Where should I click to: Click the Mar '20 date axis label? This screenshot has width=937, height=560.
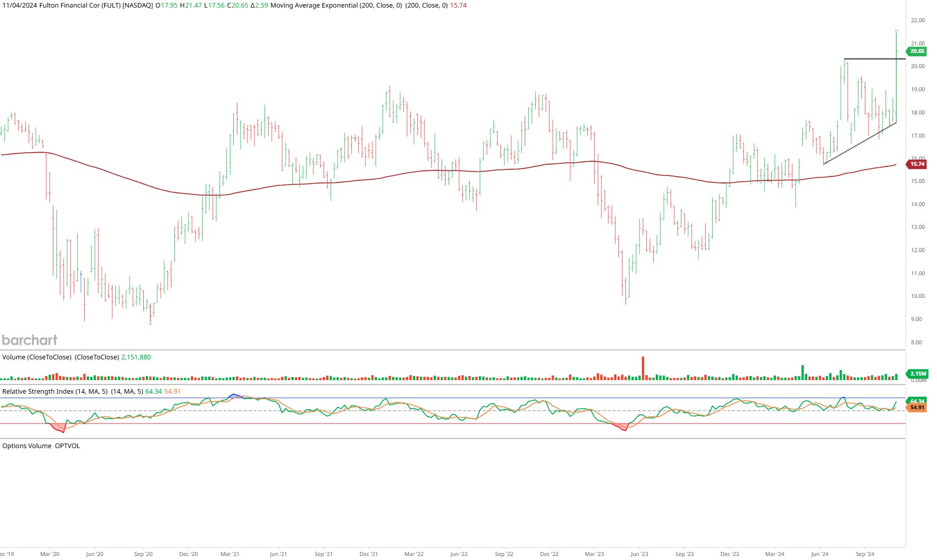pos(49,554)
